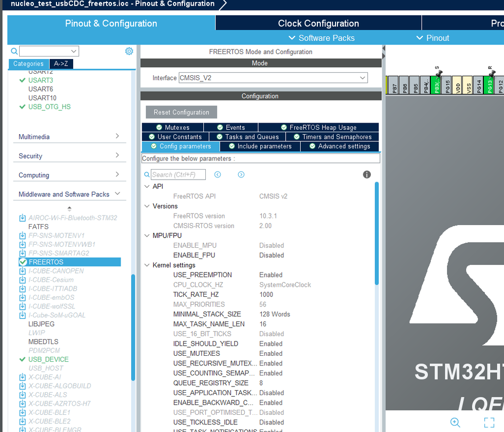Go to next parameter search result arrow
The width and height of the screenshot is (504, 432).
point(241,175)
